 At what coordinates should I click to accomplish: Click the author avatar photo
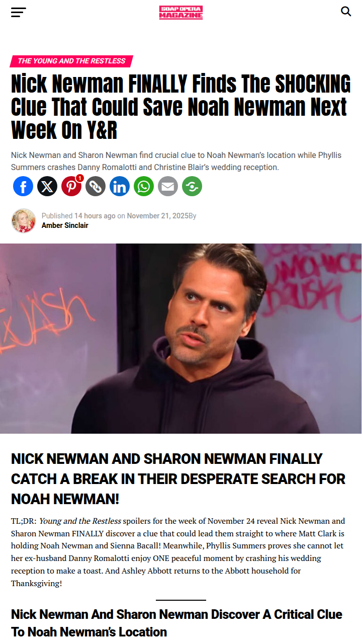pyautogui.click(x=24, y=220)
